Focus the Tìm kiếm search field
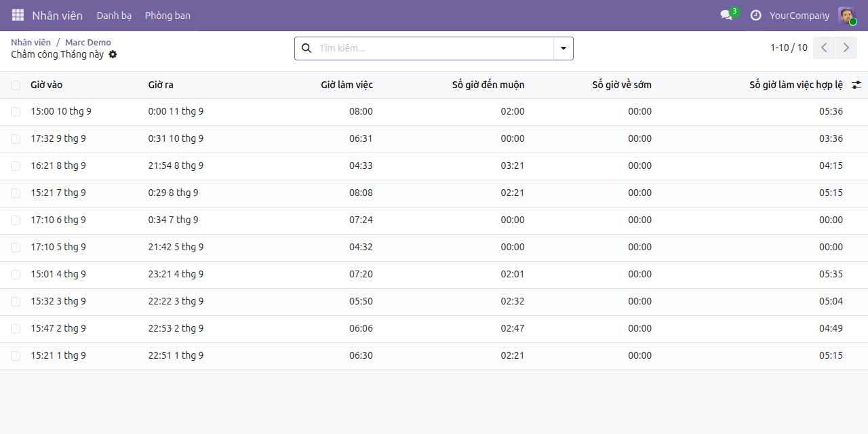Viewport: 868px width, 434px height. coord(434,48)
